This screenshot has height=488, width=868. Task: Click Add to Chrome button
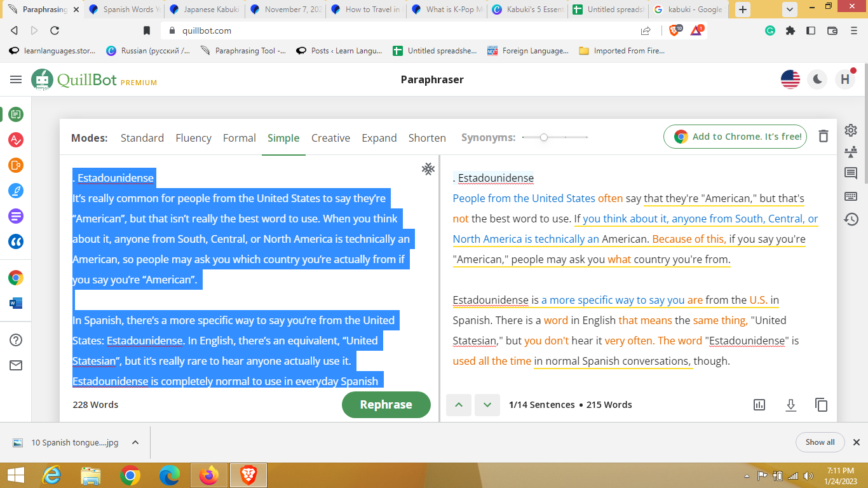pos(735,137)
